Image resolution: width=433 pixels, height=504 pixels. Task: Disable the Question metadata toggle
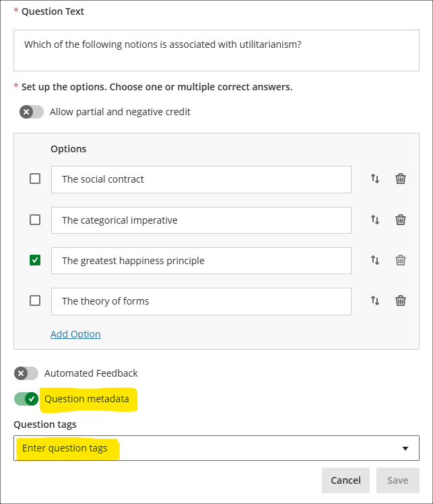[x=26, y=399]
